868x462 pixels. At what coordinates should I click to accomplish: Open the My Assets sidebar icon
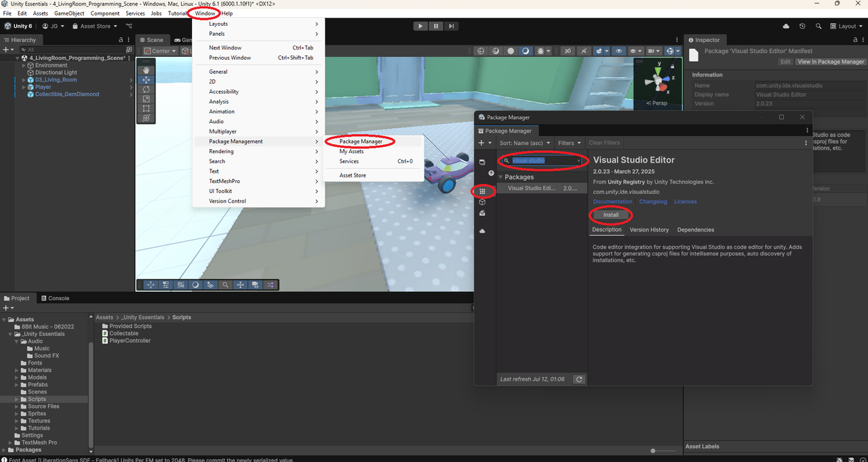pyautogui.click(x=482, y=213)
